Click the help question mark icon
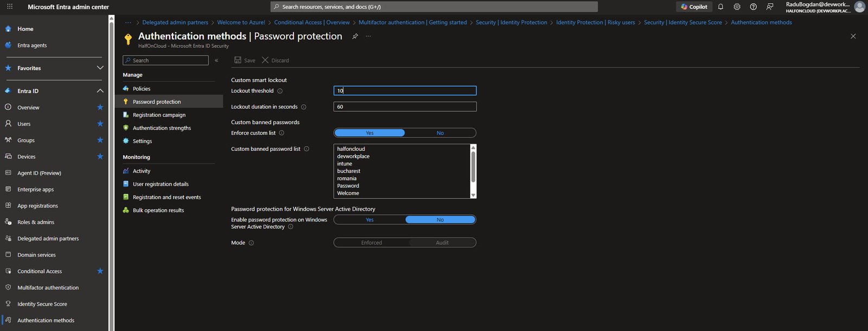The image size is (868, 331). tap(753, 7)
